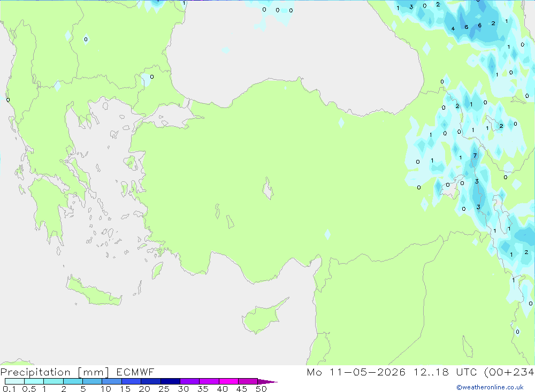This screenshot has width=535, height=392.
Task: Click the legend label '0.1'
Action: (9, 389)
